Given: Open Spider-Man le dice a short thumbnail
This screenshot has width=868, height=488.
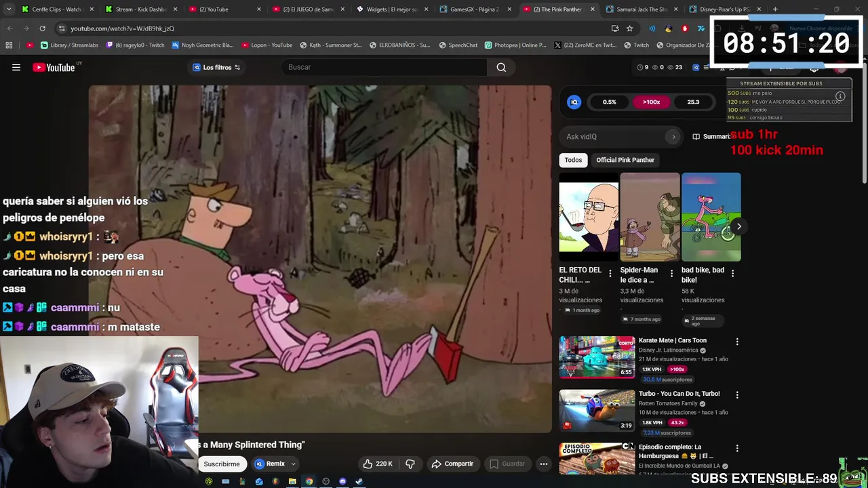Looking at the screenshot, I should point(650,217).
